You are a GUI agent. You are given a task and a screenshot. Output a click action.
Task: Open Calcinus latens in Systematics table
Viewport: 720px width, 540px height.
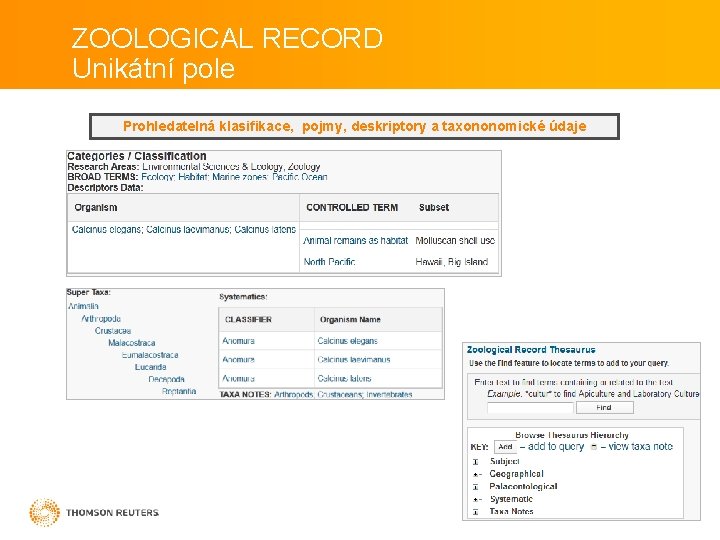point(344,378)
